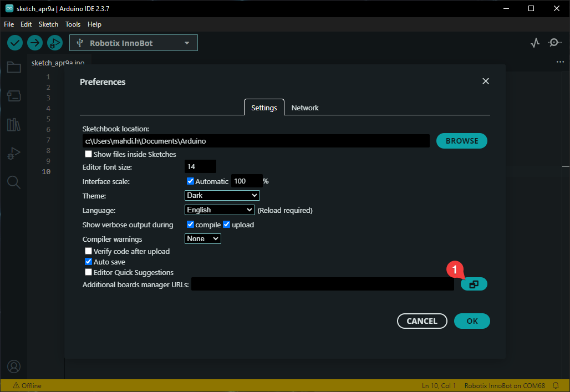Open the Serial Plotter icon
Viewport: 570px width, 392px height.
coord(535,43)
